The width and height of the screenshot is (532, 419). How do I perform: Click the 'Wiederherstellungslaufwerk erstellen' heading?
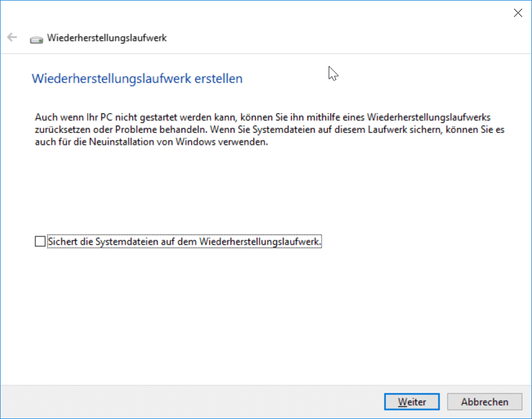(x=137, y=79)
